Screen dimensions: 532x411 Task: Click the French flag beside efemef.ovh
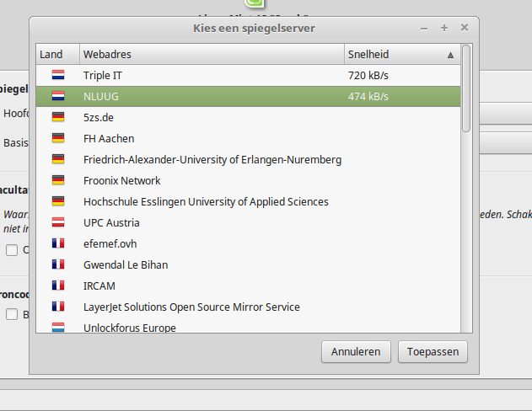click(58, 243)
